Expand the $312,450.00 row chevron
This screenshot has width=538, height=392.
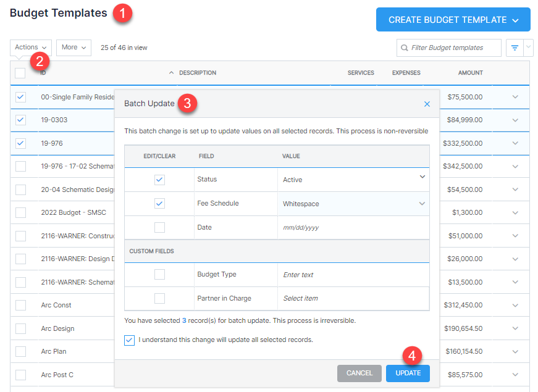pos(515,305)
